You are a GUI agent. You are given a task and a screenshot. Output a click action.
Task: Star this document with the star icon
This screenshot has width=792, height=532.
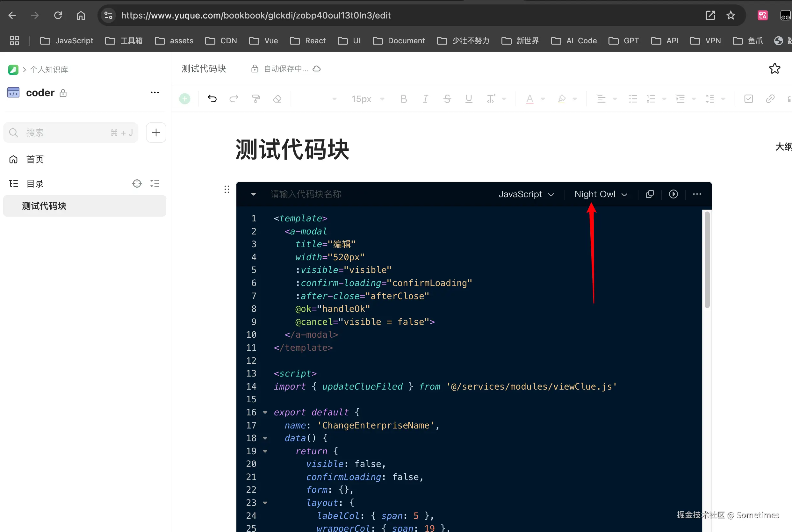point(775,68)
